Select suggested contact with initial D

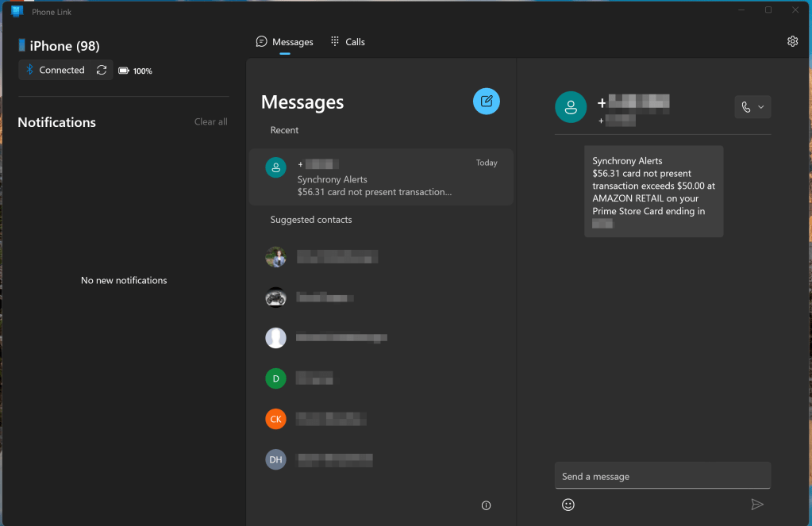275,378
